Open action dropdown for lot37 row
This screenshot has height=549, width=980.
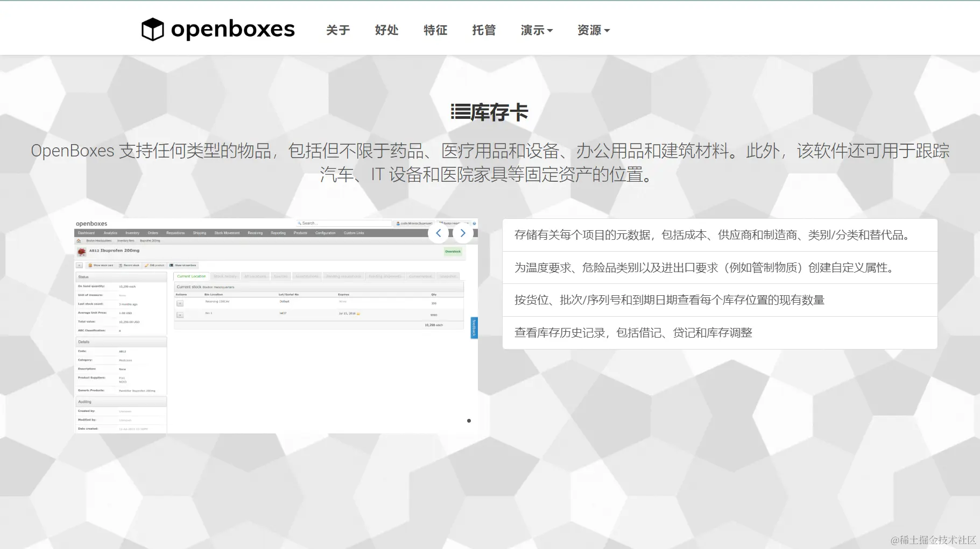click(180, 315)
